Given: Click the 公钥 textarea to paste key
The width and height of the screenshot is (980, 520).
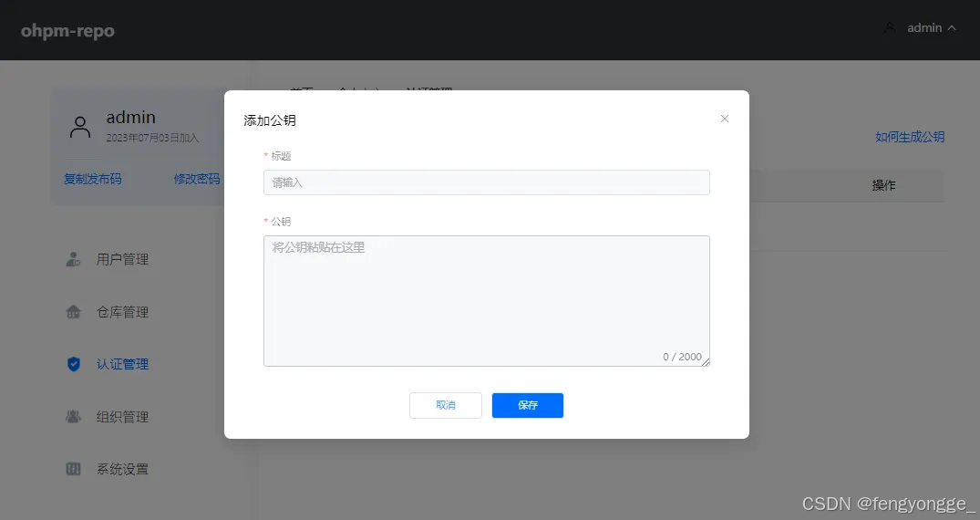Looking at the screenshot, I should (x=486, y=301).
